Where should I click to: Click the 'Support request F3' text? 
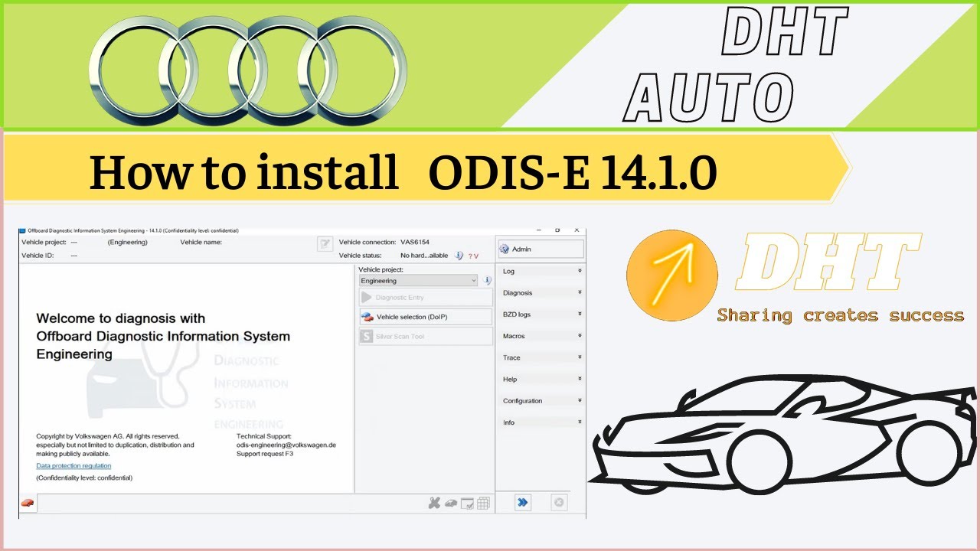click(x=265, y=454)
